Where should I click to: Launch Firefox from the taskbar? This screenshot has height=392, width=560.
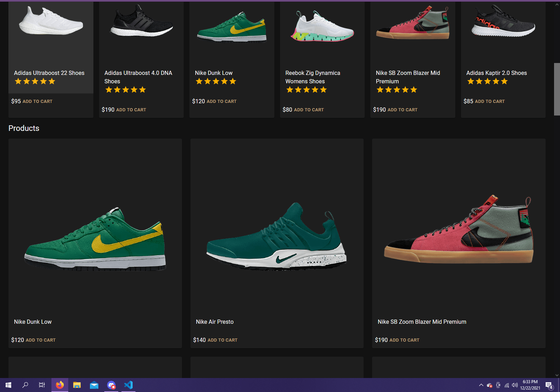coord(60,385)
